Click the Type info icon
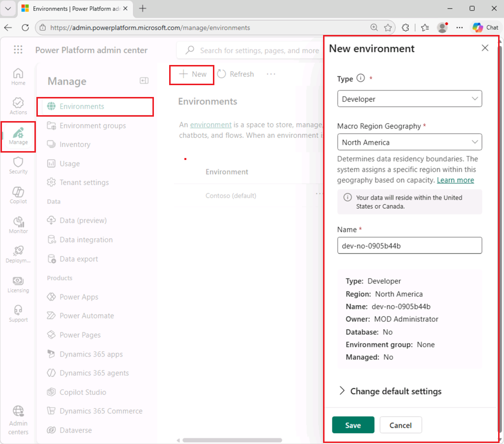This screenshot has height=444, width=504. [x=360, y=78]
